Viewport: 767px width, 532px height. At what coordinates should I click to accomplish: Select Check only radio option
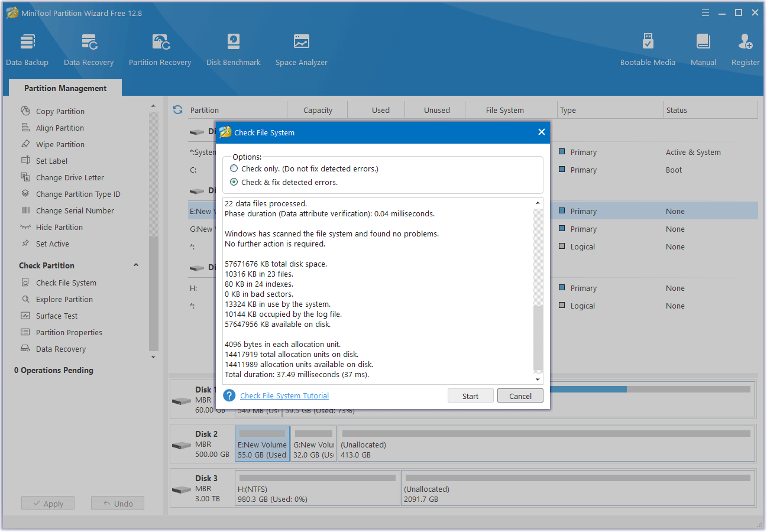coord(234,168)
